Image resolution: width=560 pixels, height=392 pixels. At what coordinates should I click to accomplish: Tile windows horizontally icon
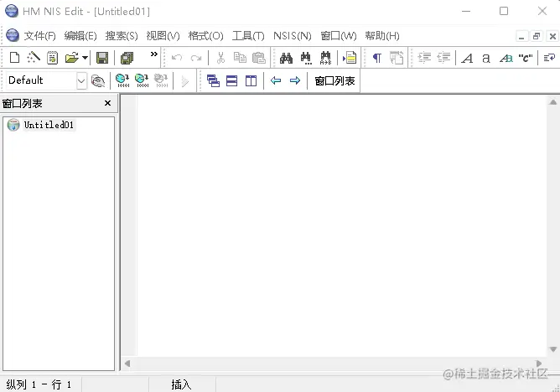click(231, 81)
